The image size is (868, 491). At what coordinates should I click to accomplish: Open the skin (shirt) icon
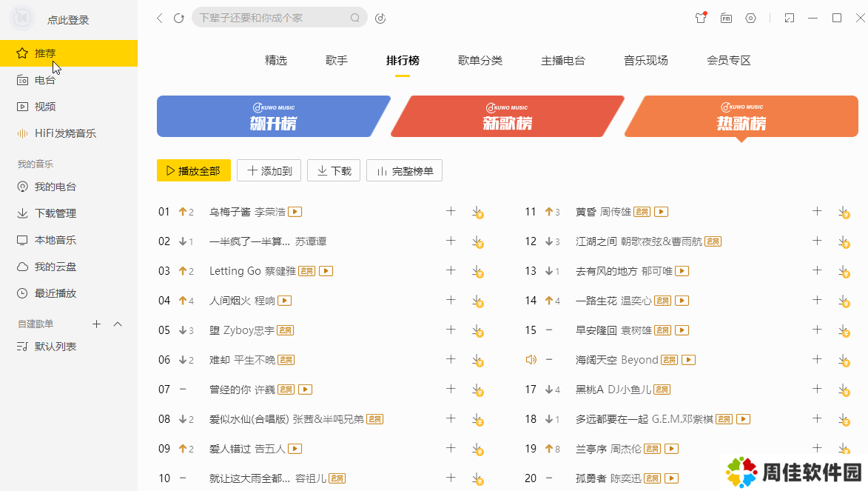pyautogui.click(x=701, y=18)
